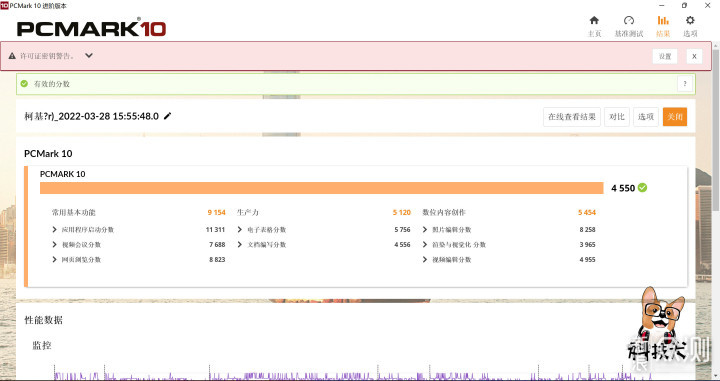Expand 应用程序启动分数 row
This screenshot has height=381, width=720.
tap(55, 229)
